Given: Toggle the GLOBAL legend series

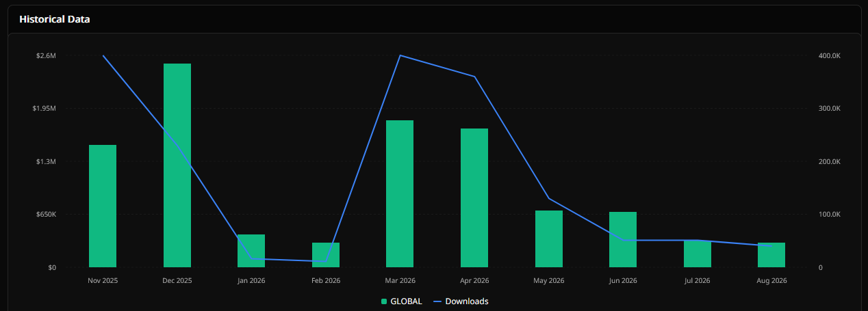Looking at the screenshot, I should 402,301.
